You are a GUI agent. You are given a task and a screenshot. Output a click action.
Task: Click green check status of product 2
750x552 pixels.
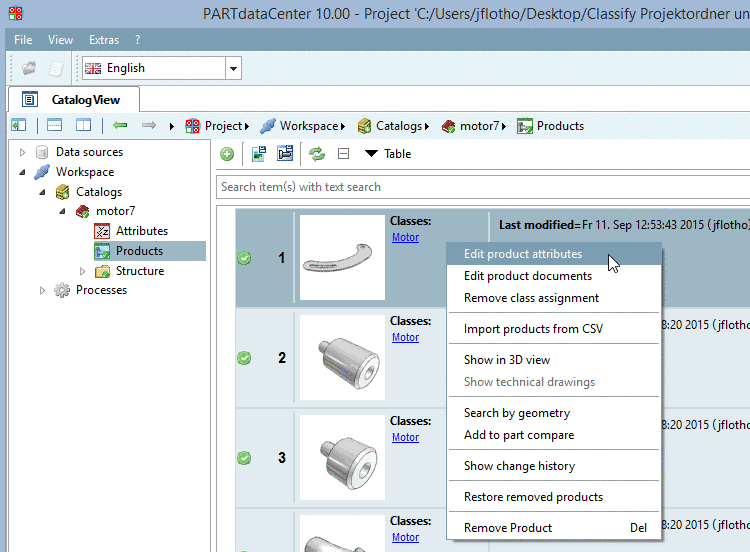(244, 358)
